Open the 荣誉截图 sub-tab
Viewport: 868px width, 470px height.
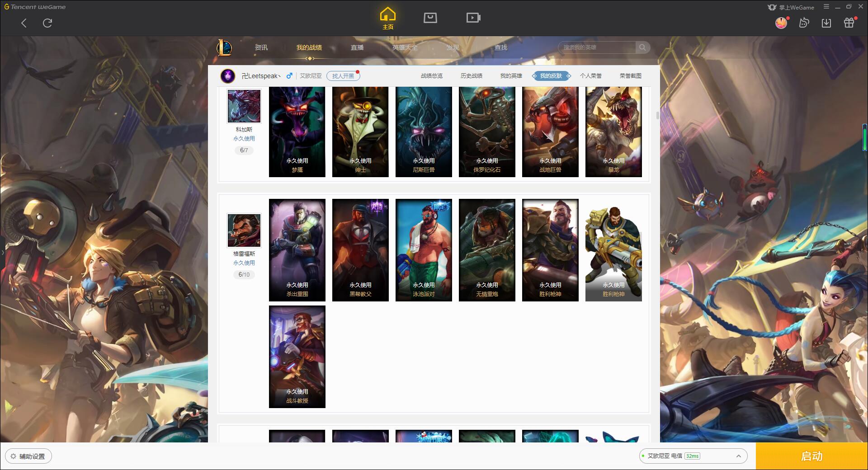click(631, 76)
